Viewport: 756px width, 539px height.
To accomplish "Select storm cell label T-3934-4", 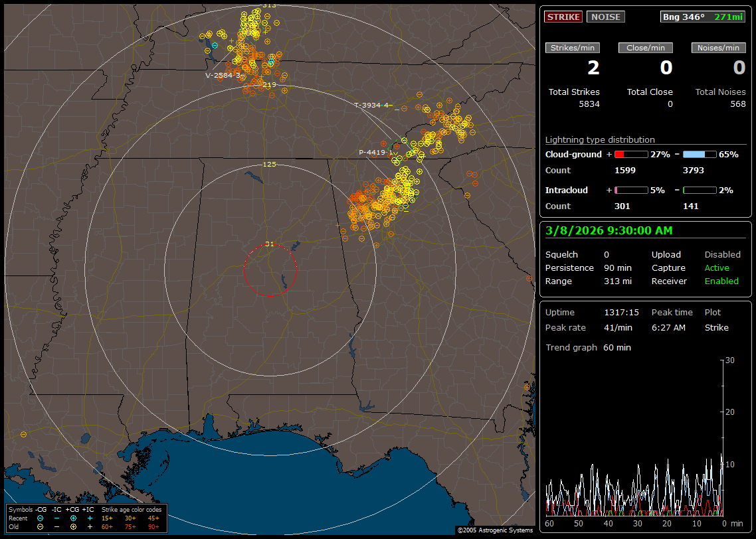I will 372,105.
